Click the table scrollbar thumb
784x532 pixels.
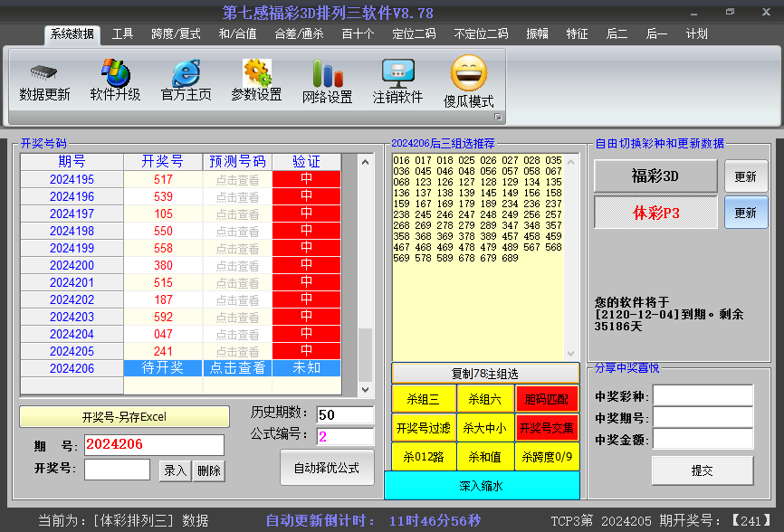click(x=366, y=355)
